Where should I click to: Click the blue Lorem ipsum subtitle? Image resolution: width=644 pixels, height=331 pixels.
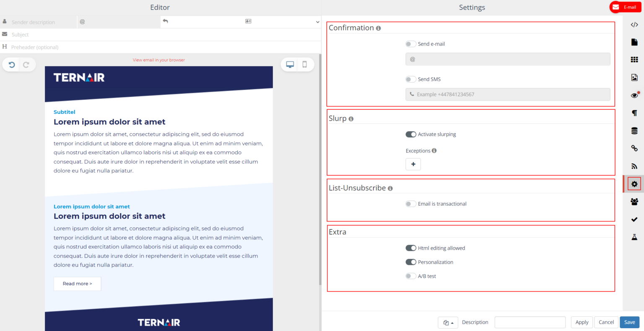coord(92,207)
